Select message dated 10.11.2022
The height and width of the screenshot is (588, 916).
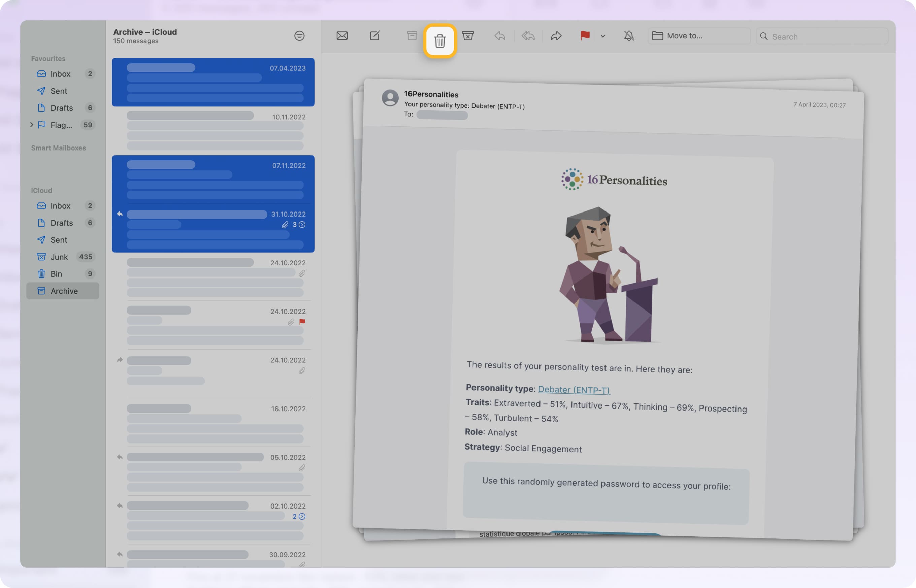[213, 131]
